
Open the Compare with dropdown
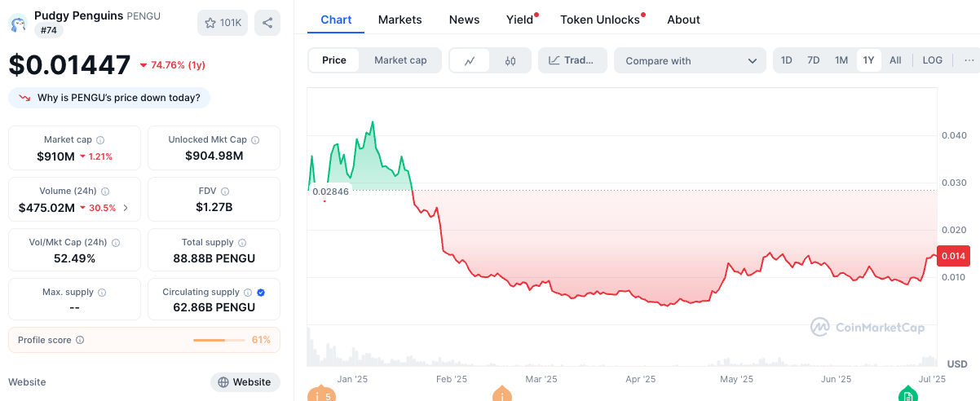(x=690, y=60)
